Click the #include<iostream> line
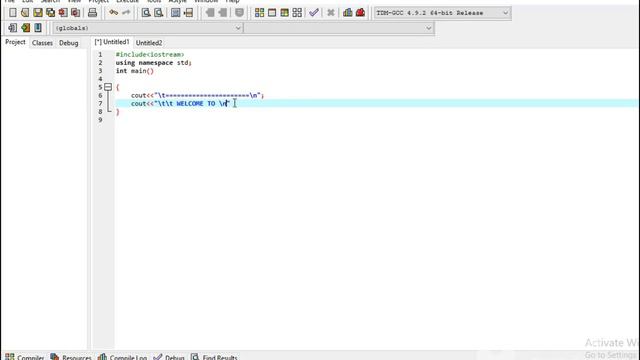The width and height of the screenshot is (640, 360). click(150, 54)
